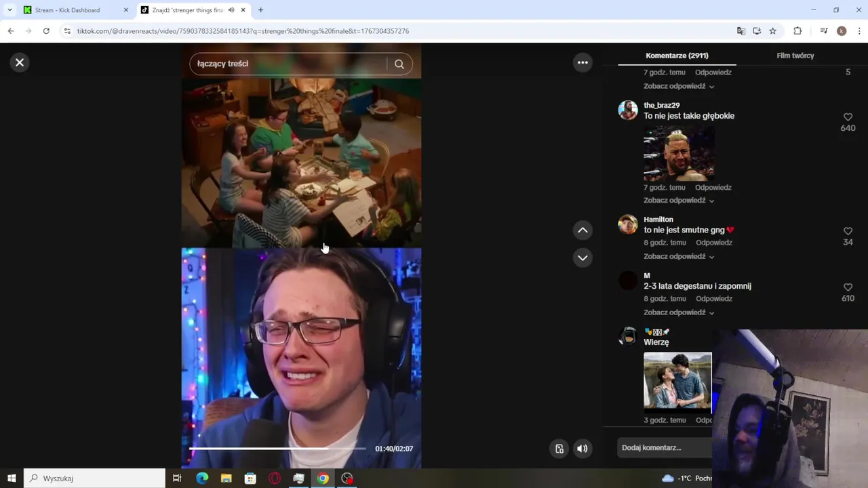Open the three-dots more options menu
The width and height of the screenshot is (868, 488).
[x=583, y=62]
